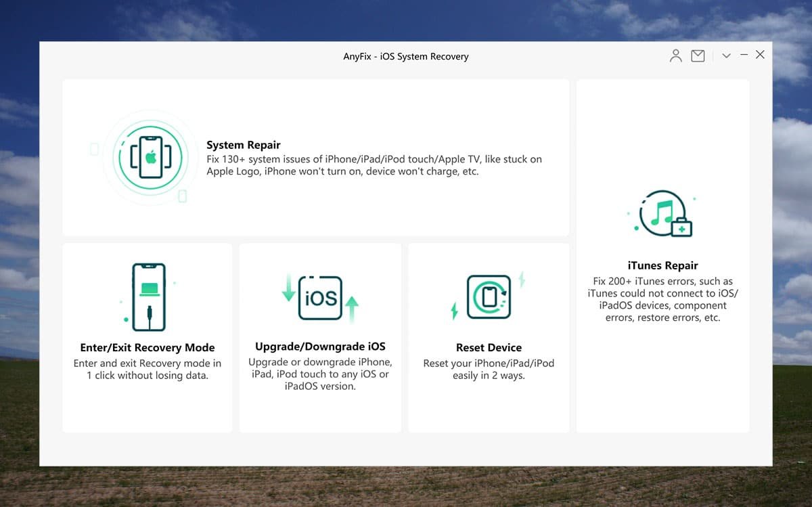Screen dimensions: 812x507
Task: Close the AnyFix window
Action: click(x=760, y=55)
